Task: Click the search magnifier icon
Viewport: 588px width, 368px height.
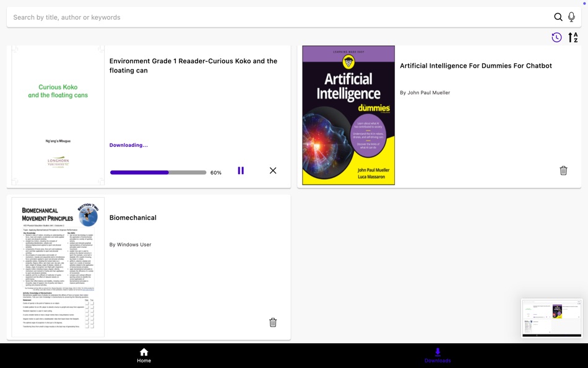Action: click(558, 17)
